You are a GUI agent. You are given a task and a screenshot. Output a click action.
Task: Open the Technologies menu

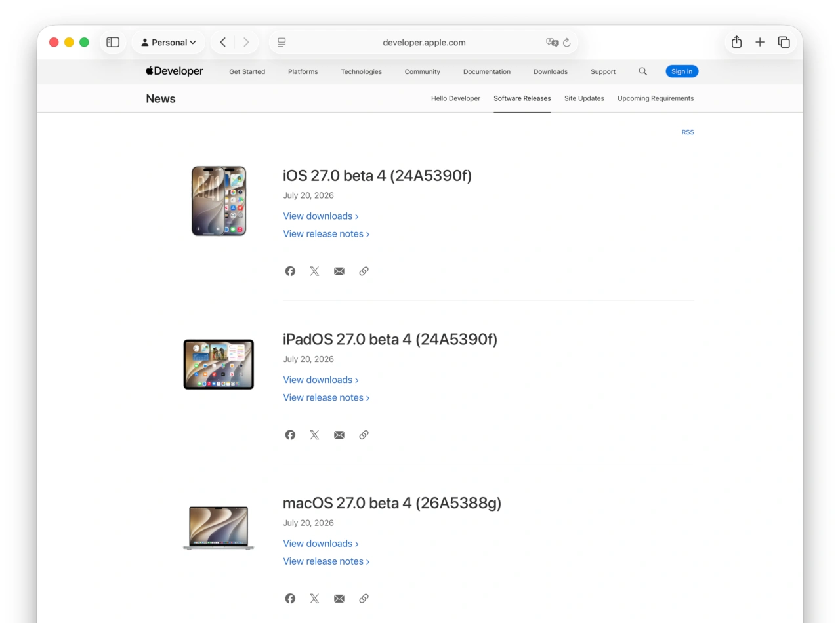[x=361, y=71]
